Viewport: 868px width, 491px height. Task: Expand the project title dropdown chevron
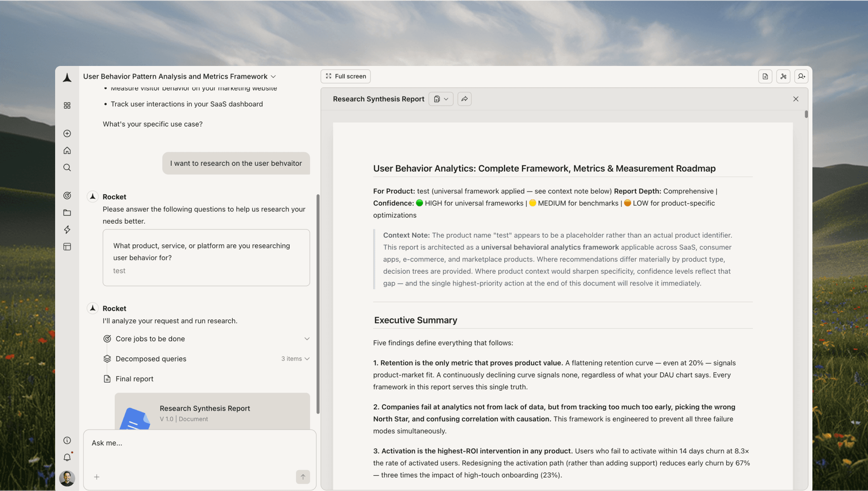click(x=273, y=77)
